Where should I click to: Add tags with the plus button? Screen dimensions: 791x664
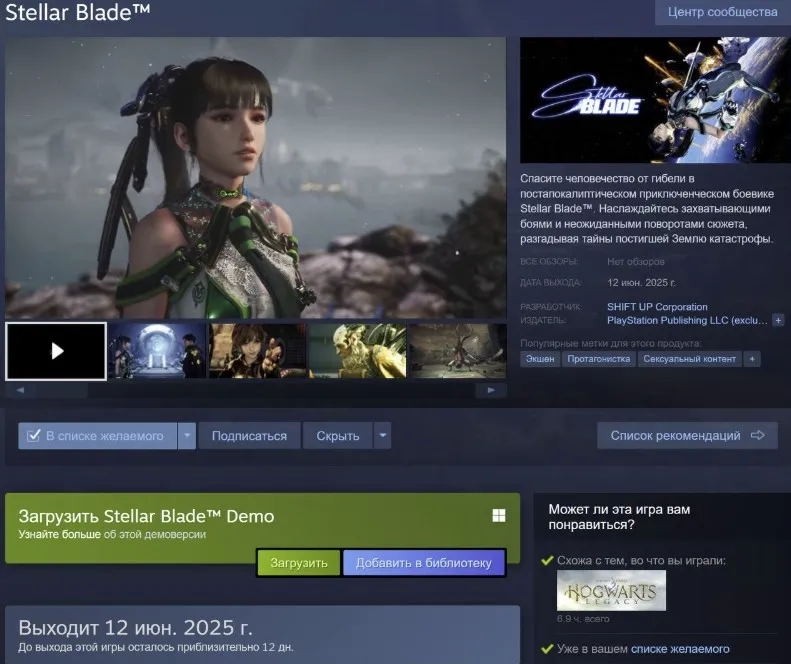pos(752,359)
